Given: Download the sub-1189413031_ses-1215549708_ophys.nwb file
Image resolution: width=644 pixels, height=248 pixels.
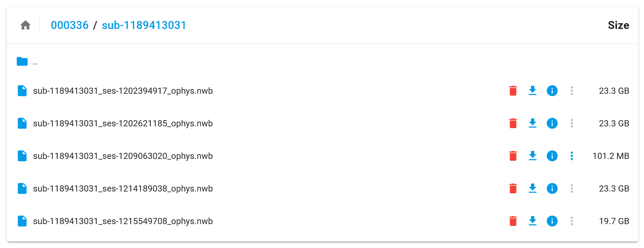Looking at the screenshot, I should (x=532, y=221).
